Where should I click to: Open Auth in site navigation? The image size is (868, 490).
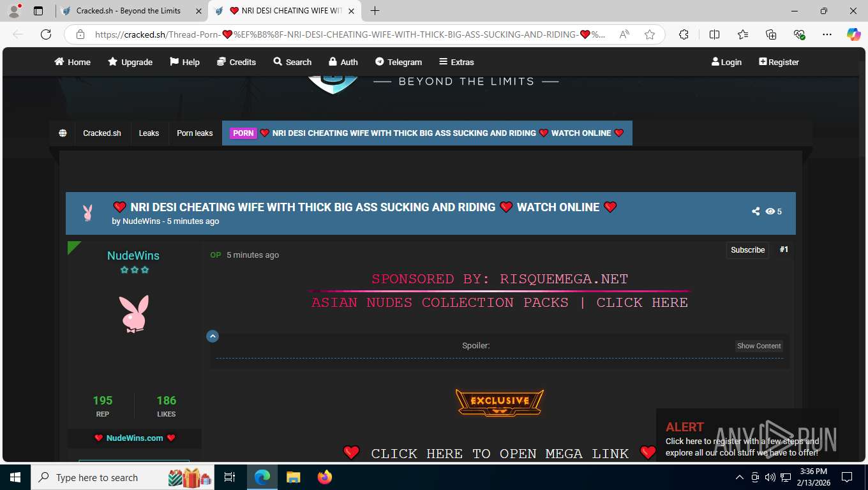click(343, 62)
